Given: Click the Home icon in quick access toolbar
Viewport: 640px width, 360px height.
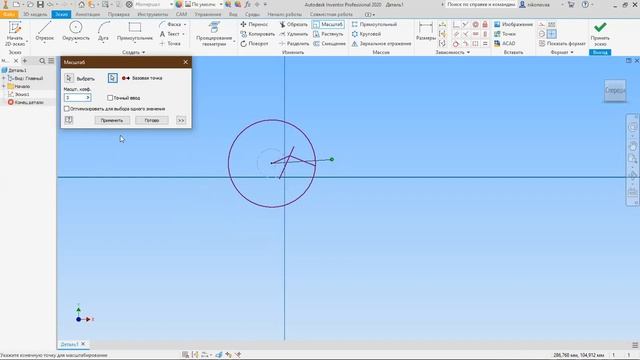Looking at the screenshot, I should coord(82,4).
